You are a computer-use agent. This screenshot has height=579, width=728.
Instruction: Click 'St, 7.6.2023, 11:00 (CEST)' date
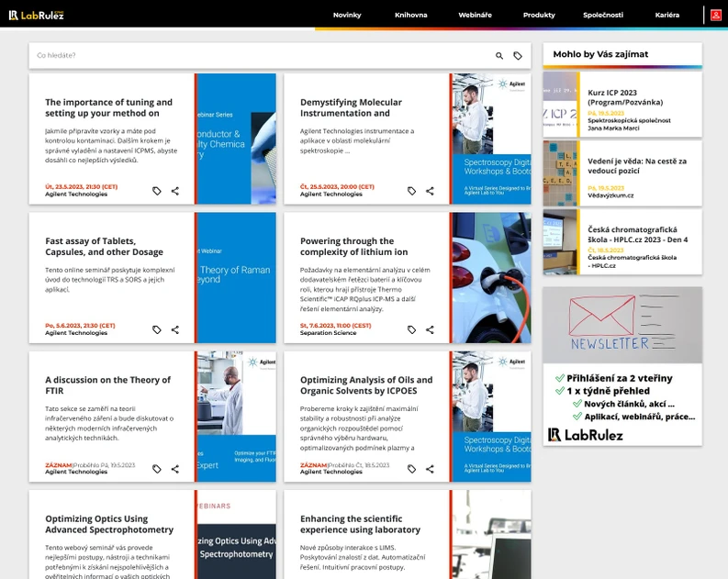(335, 325)
